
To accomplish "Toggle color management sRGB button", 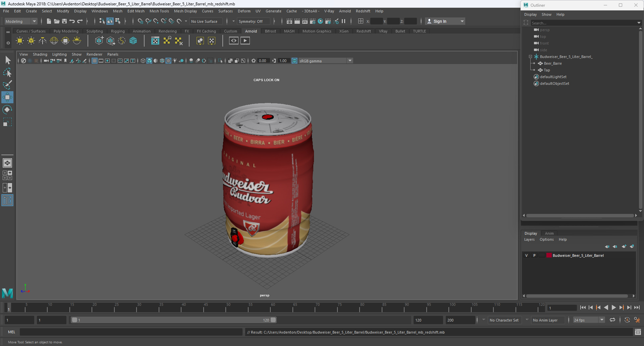I will (294, 61).
